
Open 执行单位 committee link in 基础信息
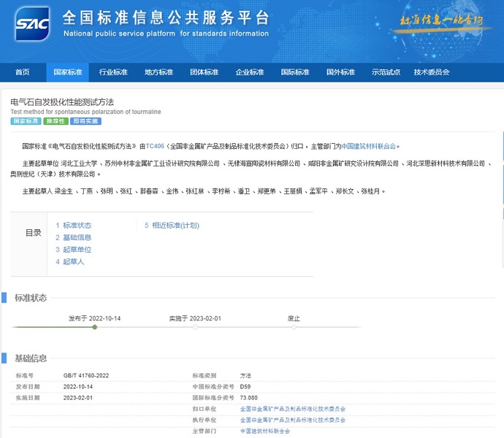(293, 420)
